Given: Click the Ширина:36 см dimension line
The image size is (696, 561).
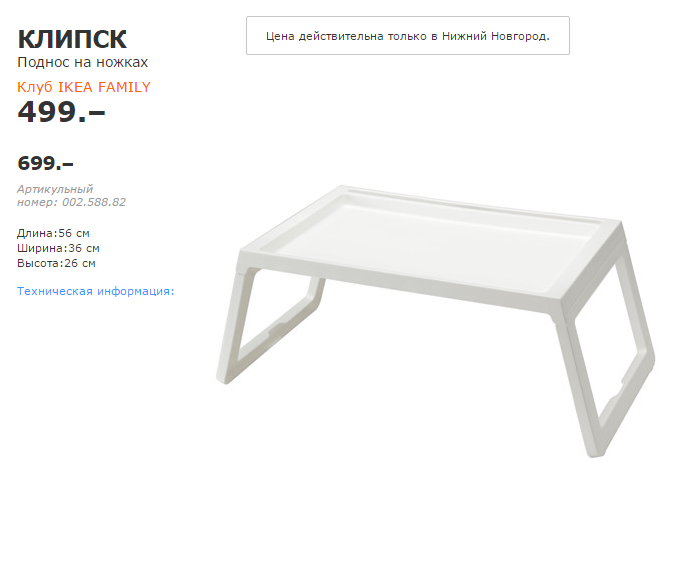Looking at the screenshot, I should pos(58,248).
